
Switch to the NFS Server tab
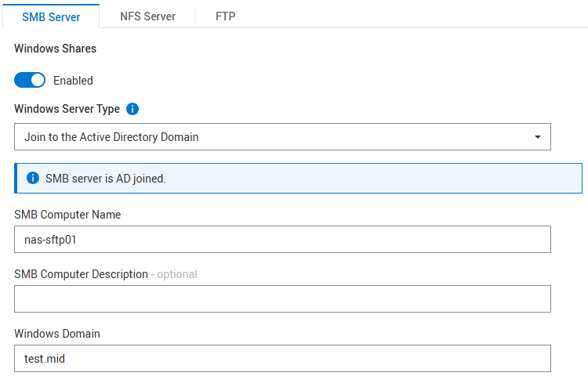[x=147, y=16]
